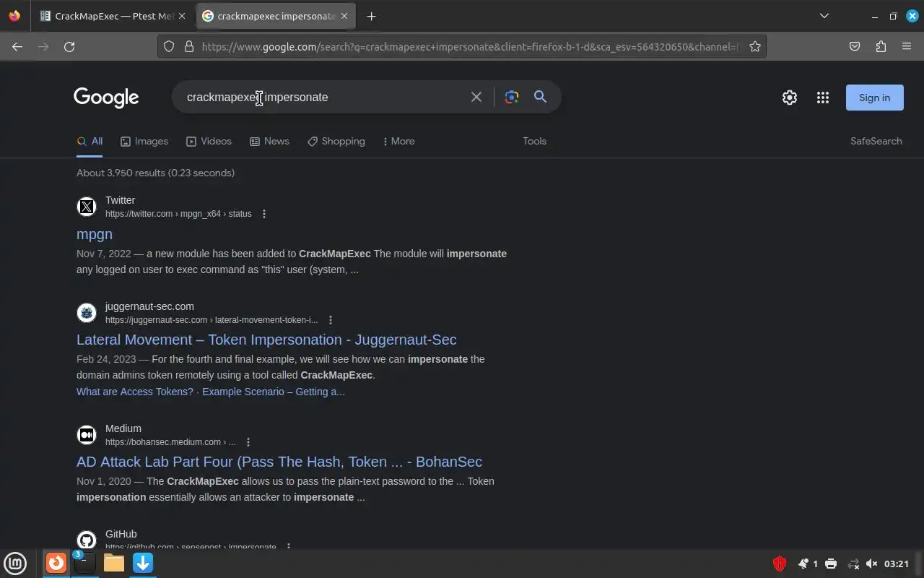Open search Tools options

(x=535, y=142)
